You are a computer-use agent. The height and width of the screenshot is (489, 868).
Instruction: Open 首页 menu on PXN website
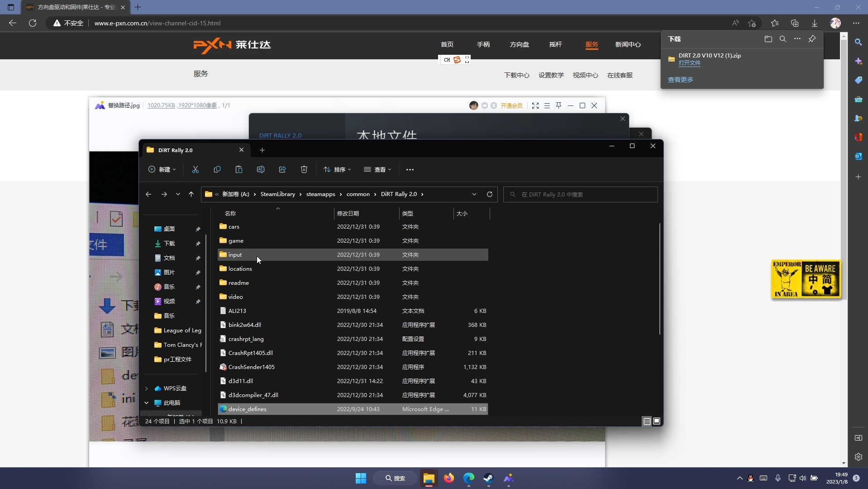pyautogui.click(x=447, y=44)
